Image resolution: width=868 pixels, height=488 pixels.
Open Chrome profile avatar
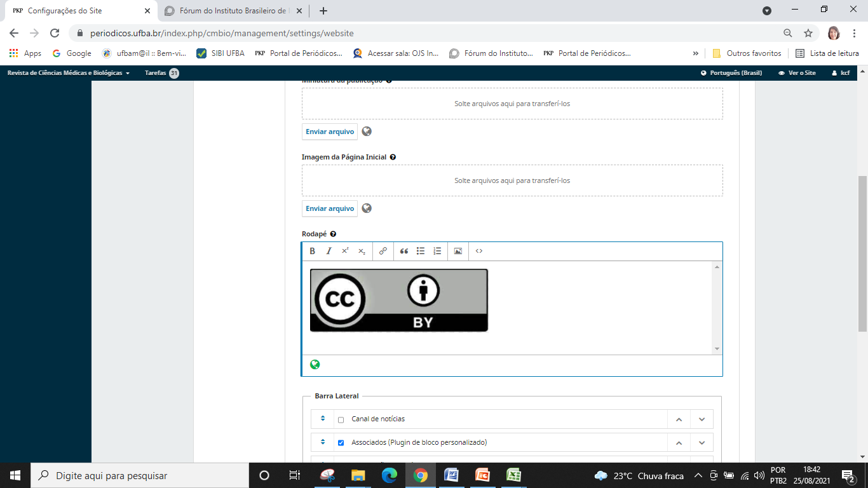point(834,33)
